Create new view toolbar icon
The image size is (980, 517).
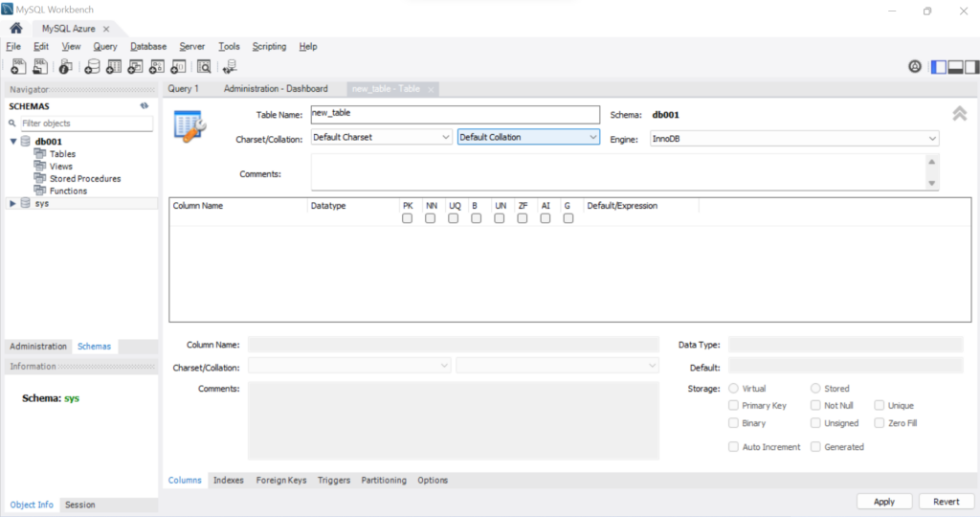point(135,66)
